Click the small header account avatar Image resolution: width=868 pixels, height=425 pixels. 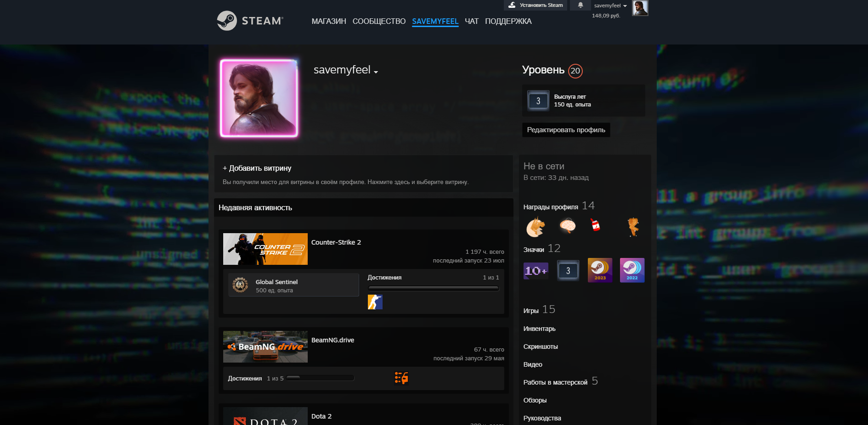pos(640,8)
